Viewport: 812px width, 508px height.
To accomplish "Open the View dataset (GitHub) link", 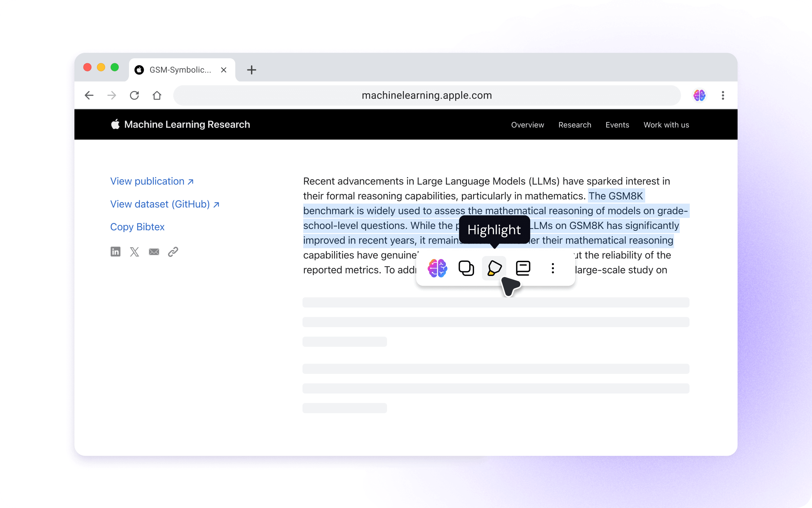I will pyautogui.click(x=165, y=204).
